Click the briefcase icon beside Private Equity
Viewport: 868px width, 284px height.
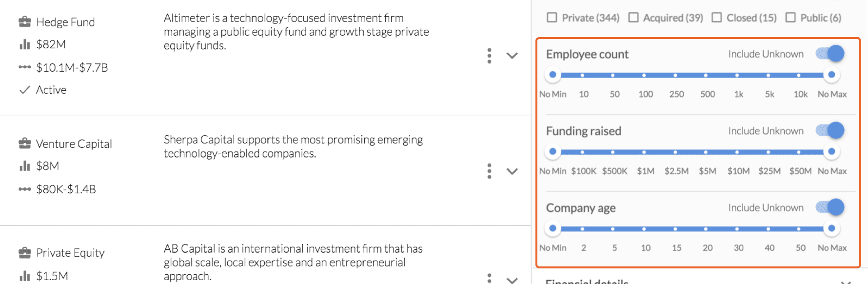[x=24, y=253]
